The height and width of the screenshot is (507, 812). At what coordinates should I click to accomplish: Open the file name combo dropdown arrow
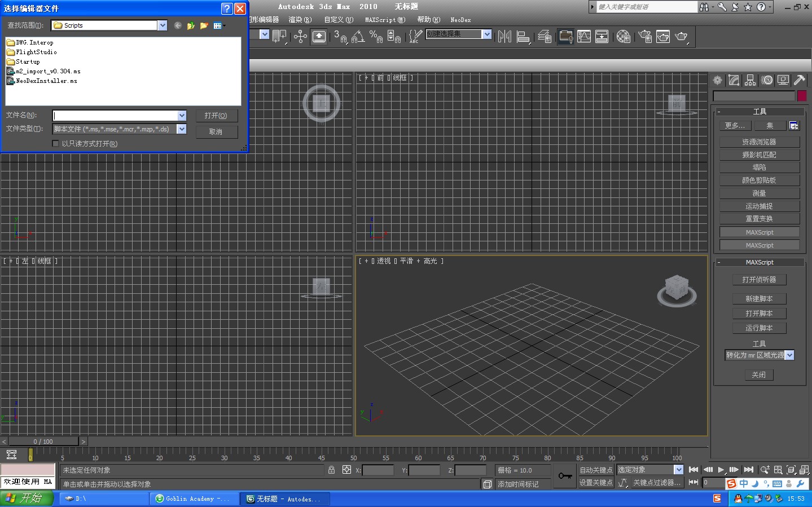click(182, 116)
